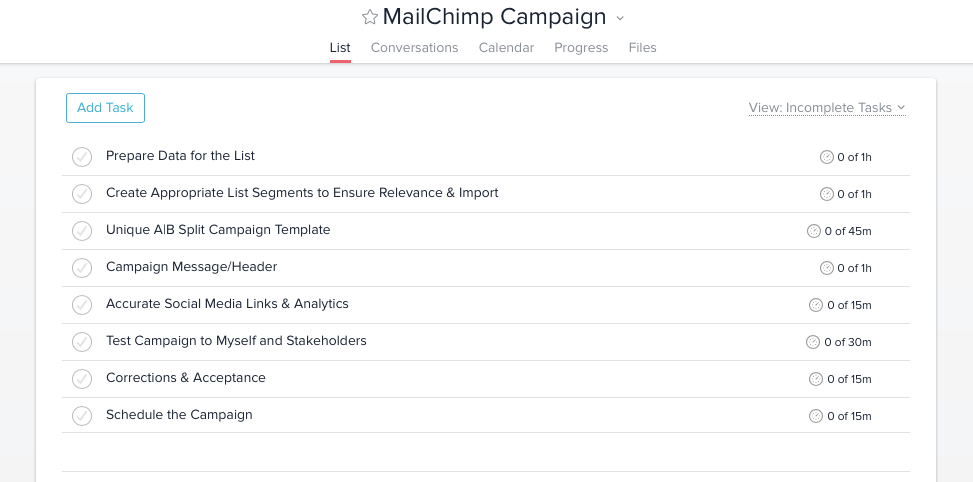Click clock icon for Accurate Social Media Links
The height and width of the screenshot is (482, 973).
(816, 305)
